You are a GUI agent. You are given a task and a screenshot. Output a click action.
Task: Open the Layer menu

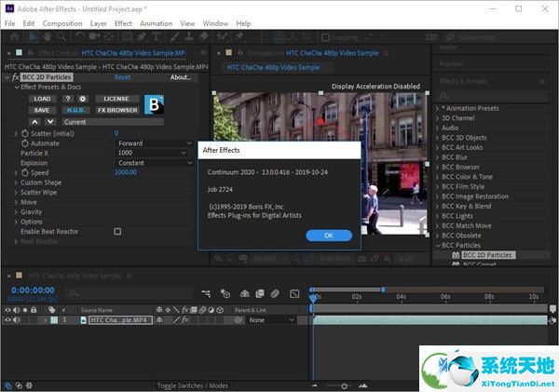[99, 23]
